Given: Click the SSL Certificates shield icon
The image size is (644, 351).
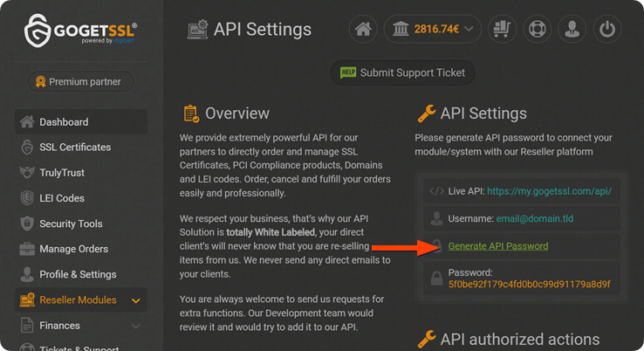Looking at the screenshot, I should (x=27, y=148).
